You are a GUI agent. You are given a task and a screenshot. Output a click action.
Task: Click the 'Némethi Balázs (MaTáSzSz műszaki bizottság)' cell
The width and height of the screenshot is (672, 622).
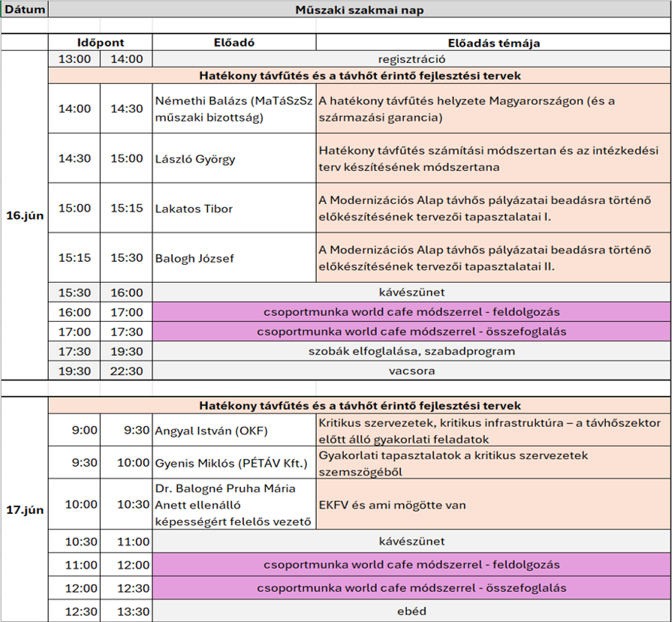(234, 109)
